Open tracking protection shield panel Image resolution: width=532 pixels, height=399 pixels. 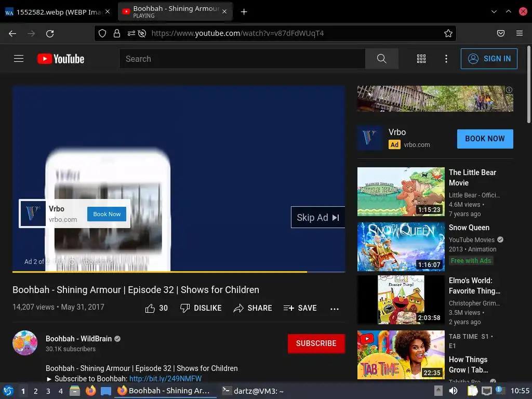pyautogui.click(x=102, y=33)
